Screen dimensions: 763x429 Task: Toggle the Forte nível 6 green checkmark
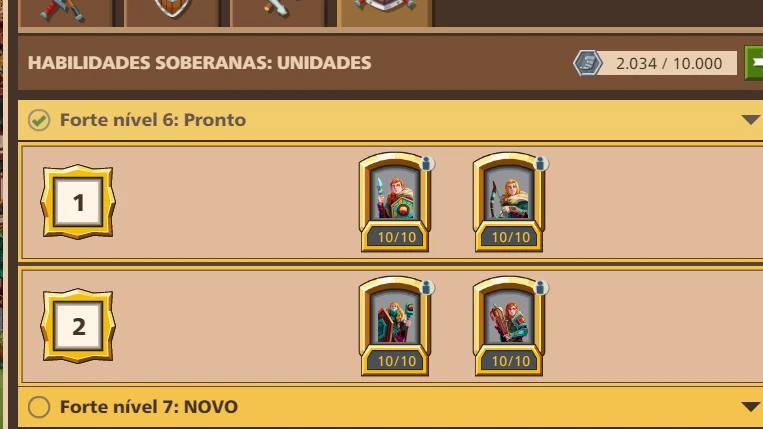[39, 120]
